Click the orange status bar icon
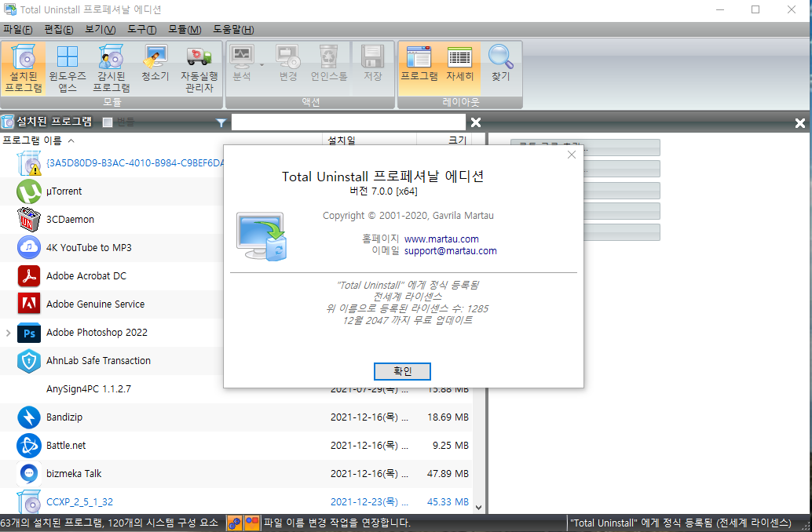The height and width of the screenshot is (532, 812). (x=251, y=523)
